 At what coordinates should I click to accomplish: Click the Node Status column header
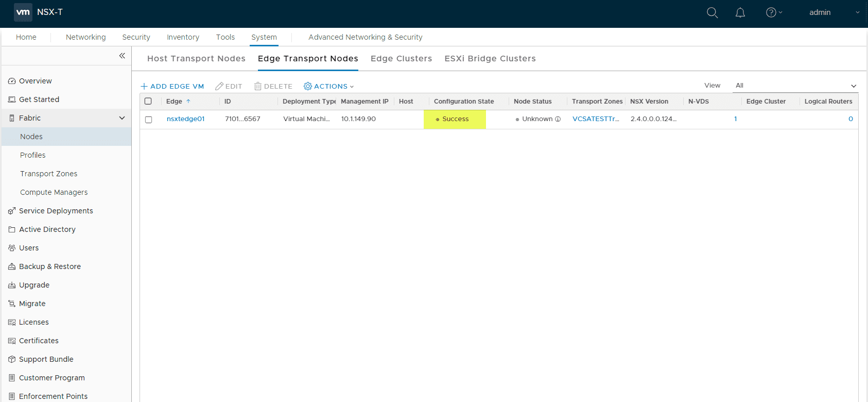[x=533, y=102]
